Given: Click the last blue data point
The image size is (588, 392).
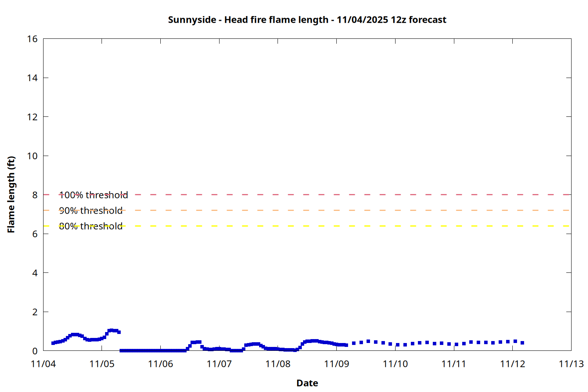Looking at the screenshot, I should [x=522, y=343].
